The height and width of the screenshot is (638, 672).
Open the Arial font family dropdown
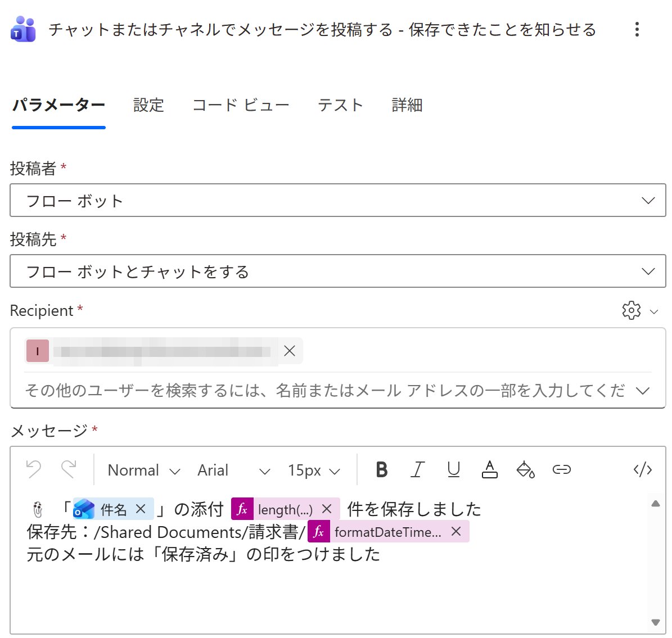click(234, 470)
